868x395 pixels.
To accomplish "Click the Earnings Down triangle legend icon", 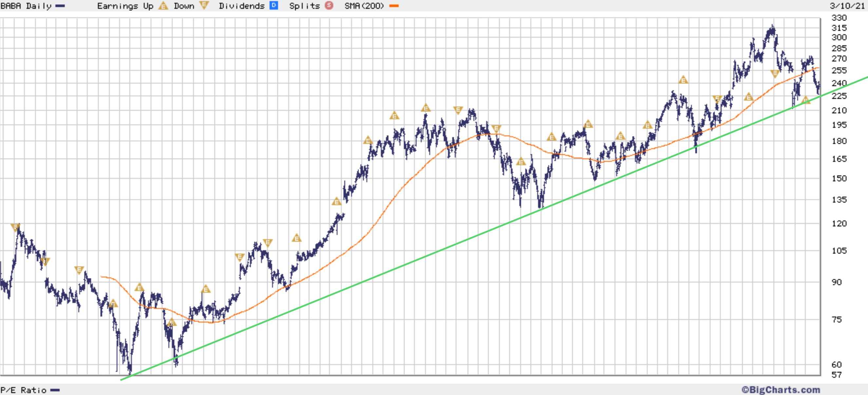I will click(204, 5).
